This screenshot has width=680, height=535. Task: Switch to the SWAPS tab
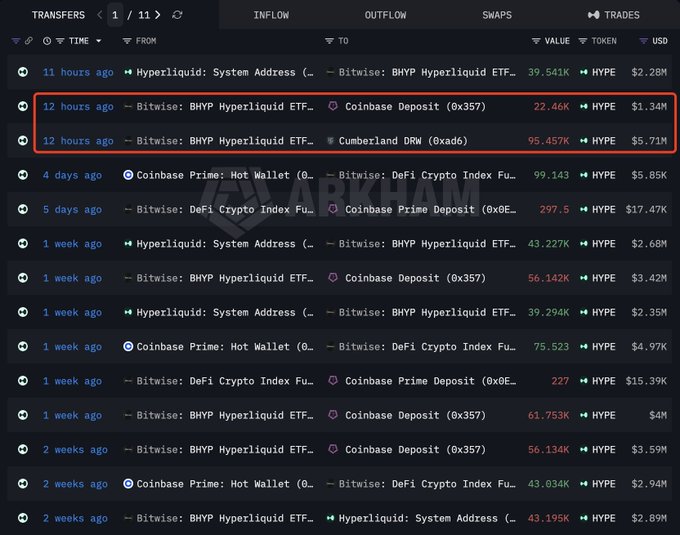[x=497, y=15]
